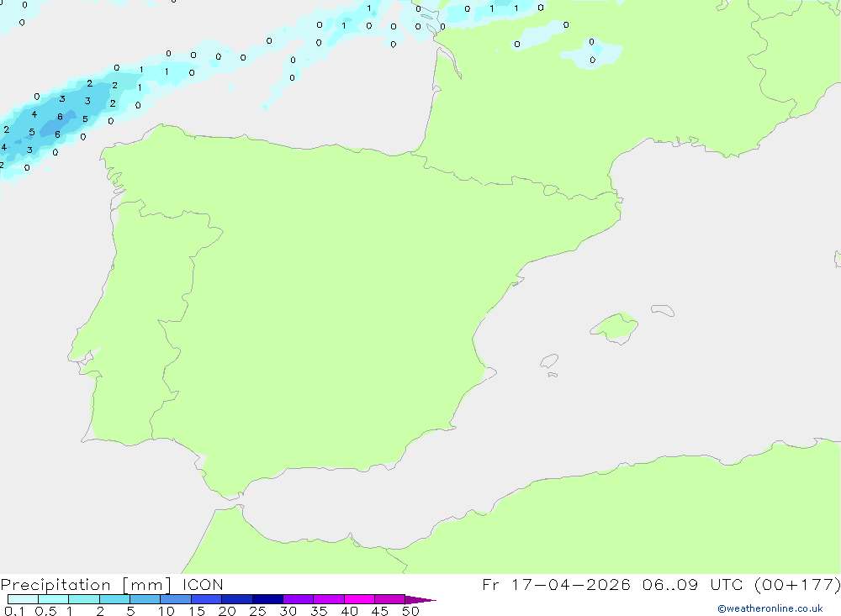Select the '40' legend scale label
The image size is (841, 616).
(349, 611)
